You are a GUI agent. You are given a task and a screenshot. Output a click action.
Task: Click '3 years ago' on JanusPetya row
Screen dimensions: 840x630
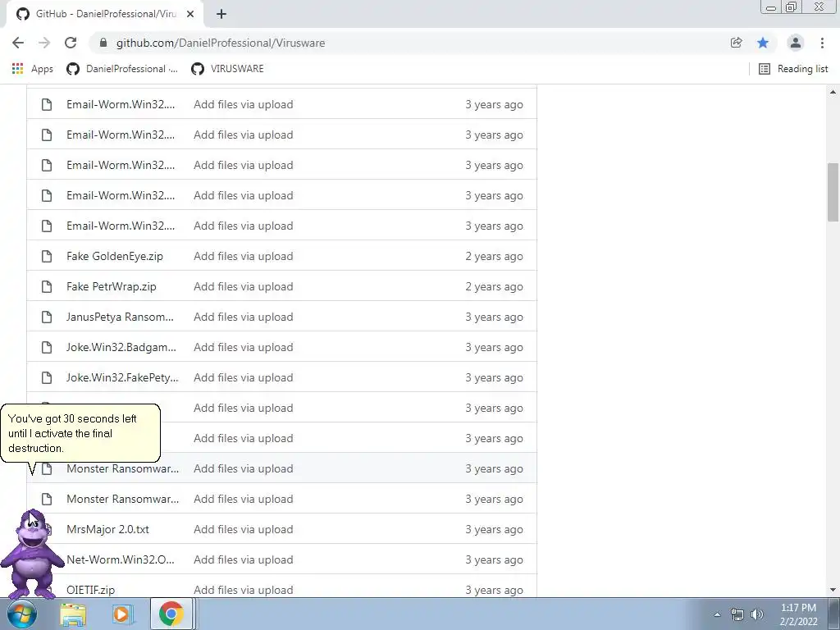coord(494,317)
